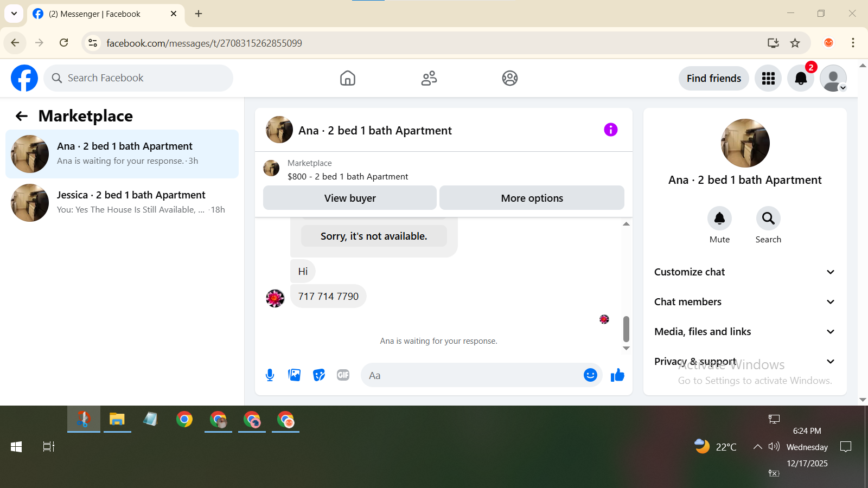Mute the conversation with bell icon
868x488 pixels.
pos(720,219)
